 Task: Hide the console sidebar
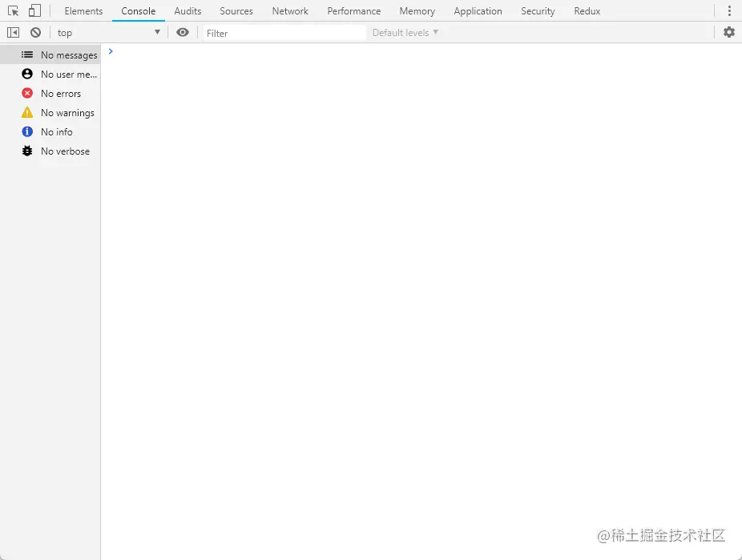coord(14,33)
